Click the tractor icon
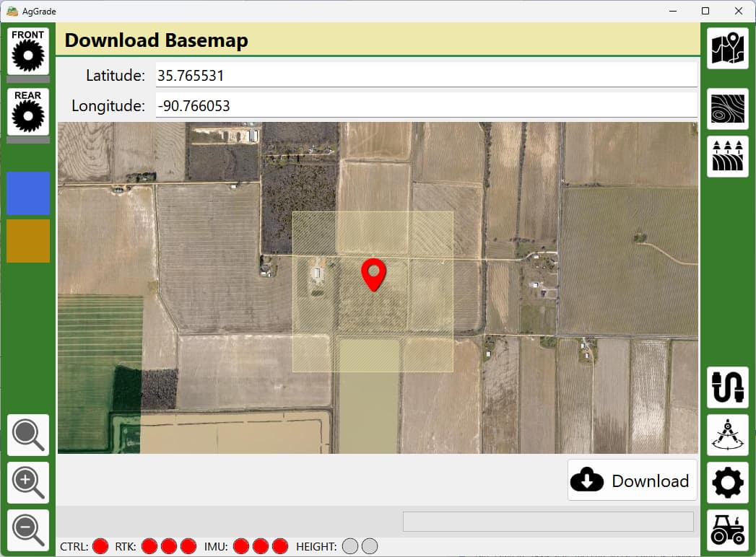 pyautogui.click(x=727, y=530)
